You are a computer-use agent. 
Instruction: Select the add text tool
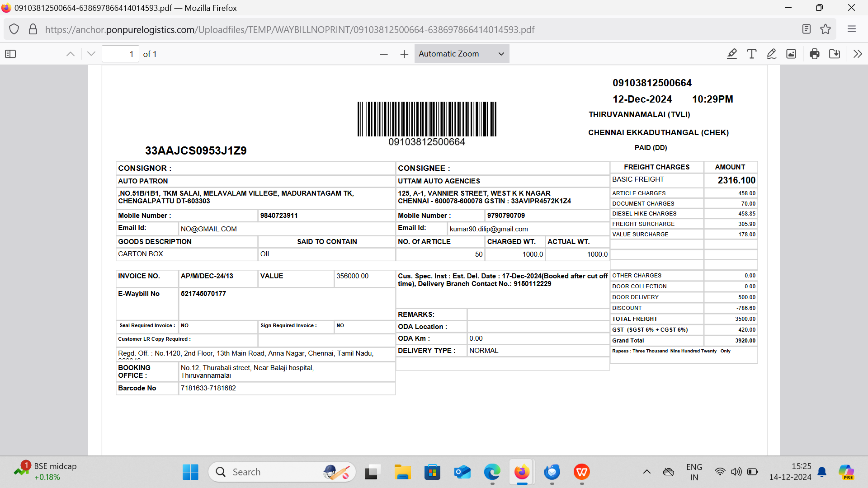(x=752, y=54)
